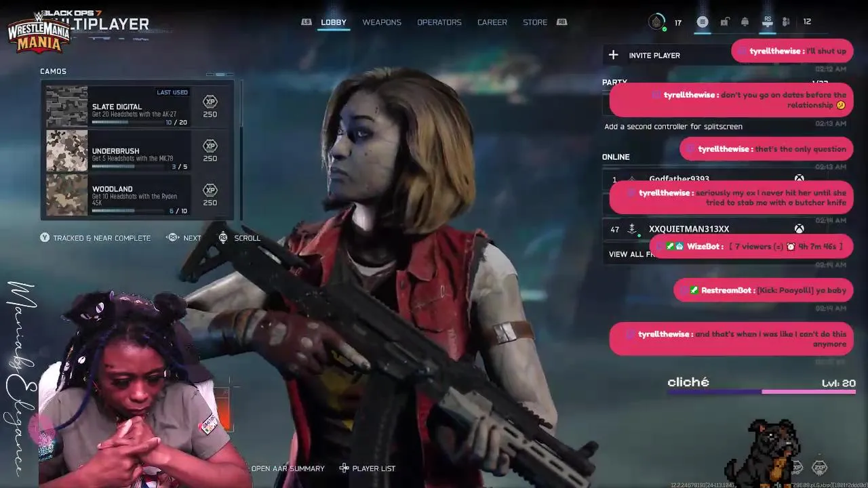Switch to the Lobby tab

pos(334,22)
